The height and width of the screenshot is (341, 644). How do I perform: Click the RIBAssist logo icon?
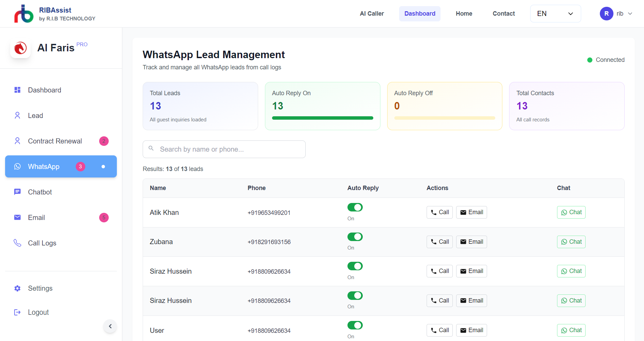[x=23, y=14]
